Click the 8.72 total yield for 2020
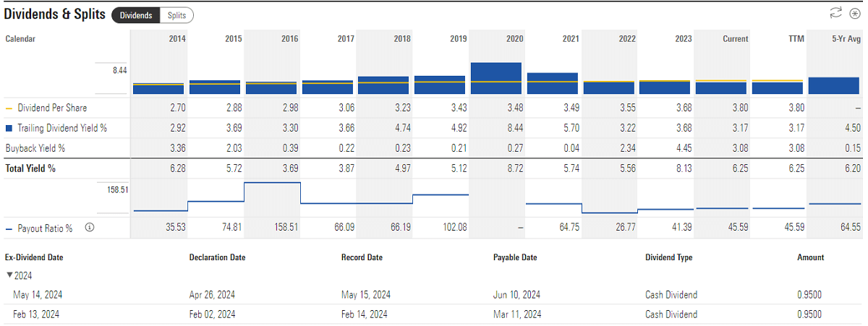This screenshot has width=868, height=326. click(x=515, y=168)
